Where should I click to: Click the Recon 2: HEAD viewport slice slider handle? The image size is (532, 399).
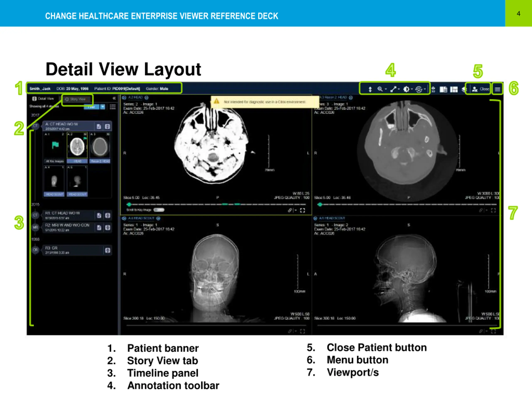320,204
